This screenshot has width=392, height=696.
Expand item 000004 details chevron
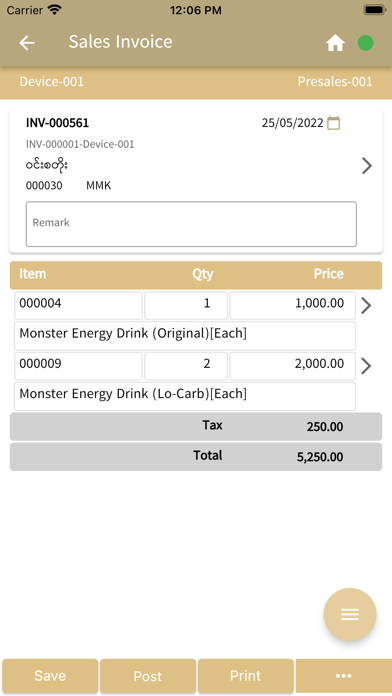366,305
